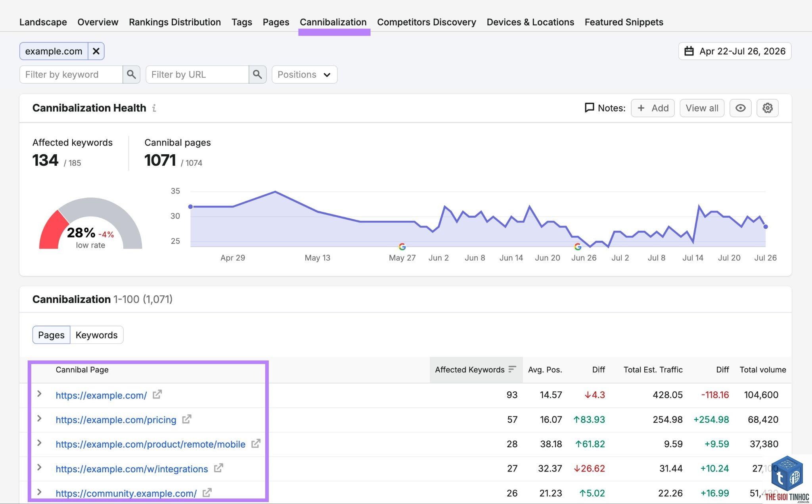Open Competitors Discovery tab
The height and width of the screenshot is (504, 812).
427,22
